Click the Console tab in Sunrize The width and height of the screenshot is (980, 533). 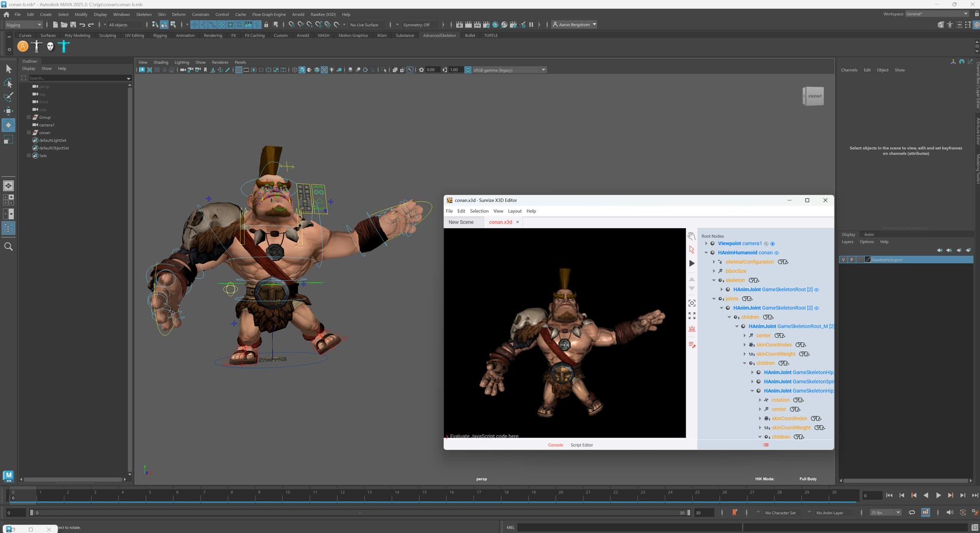click(555, 445)
